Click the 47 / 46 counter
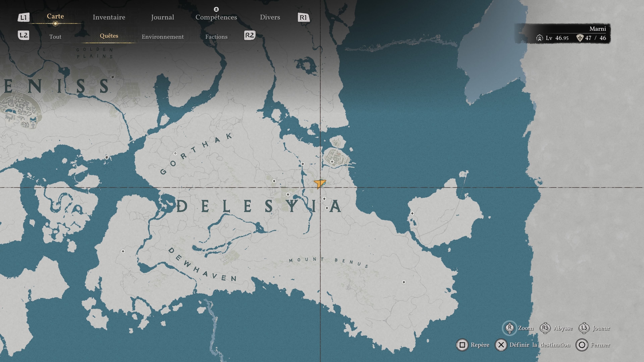The height and width of the screenshot is (362, 644). (596, 38)
